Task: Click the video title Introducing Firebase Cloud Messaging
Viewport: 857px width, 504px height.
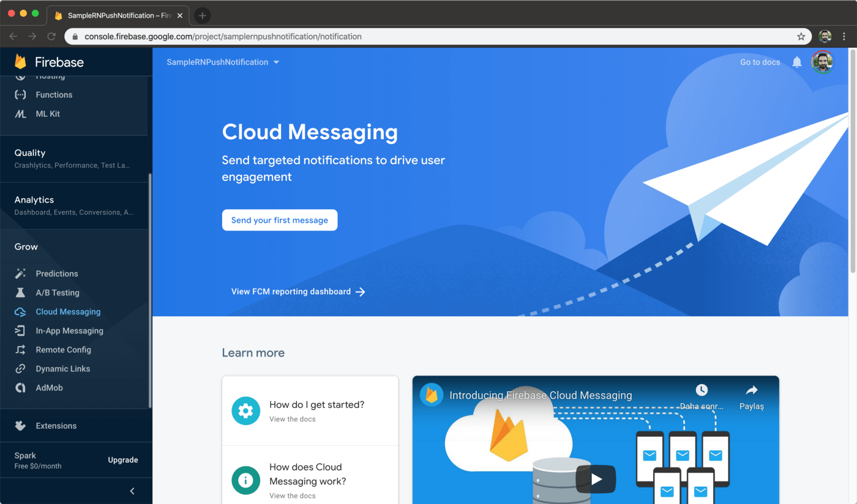Action: tap(541, 395)
